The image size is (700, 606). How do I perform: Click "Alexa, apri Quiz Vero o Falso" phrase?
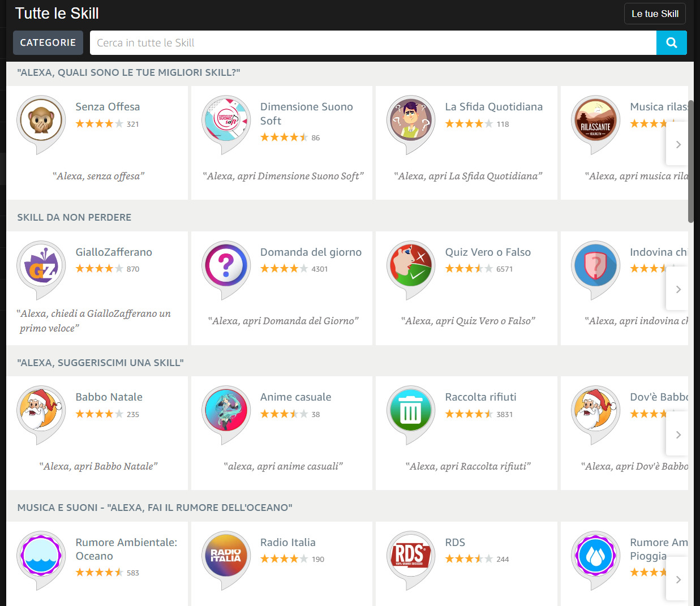pyautogui.click(x=468, y=321)
